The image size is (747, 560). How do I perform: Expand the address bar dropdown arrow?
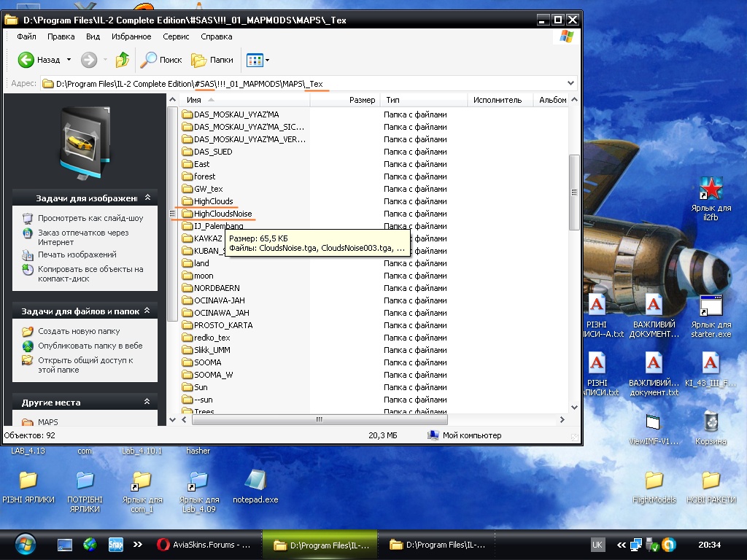pos(570,84)
